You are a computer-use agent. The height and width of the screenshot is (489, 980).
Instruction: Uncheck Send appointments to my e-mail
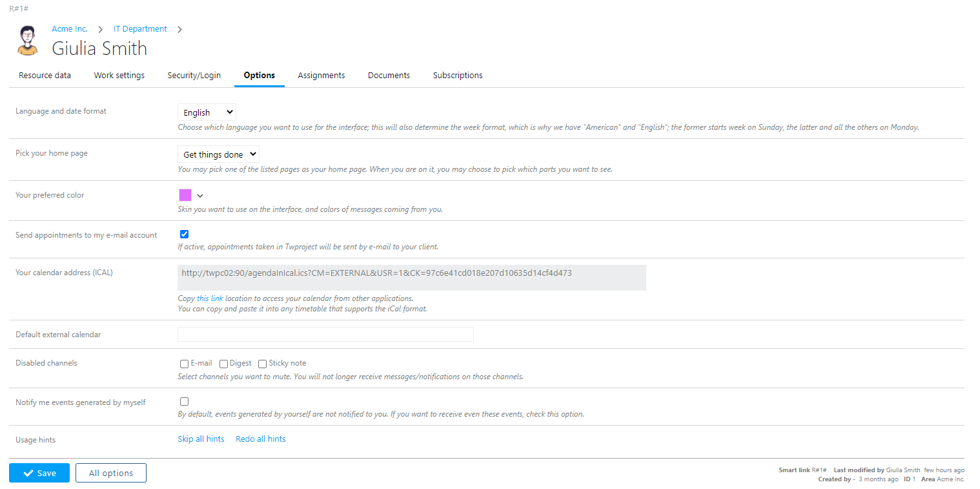185,234
